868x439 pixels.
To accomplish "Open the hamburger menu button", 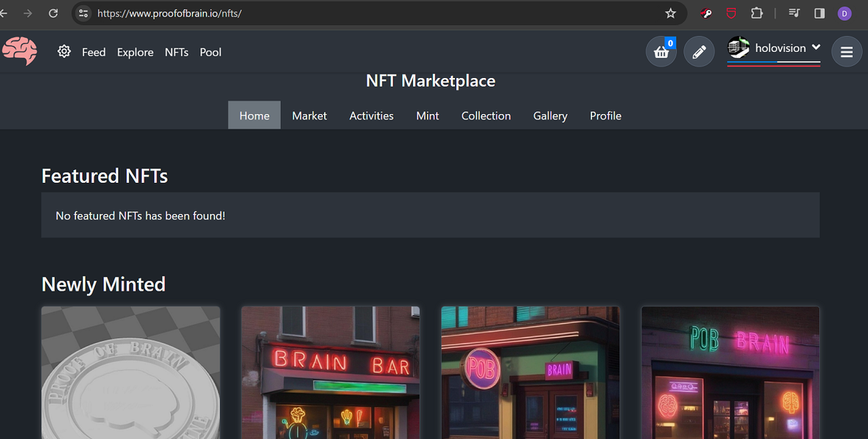I will click(846, 51).
